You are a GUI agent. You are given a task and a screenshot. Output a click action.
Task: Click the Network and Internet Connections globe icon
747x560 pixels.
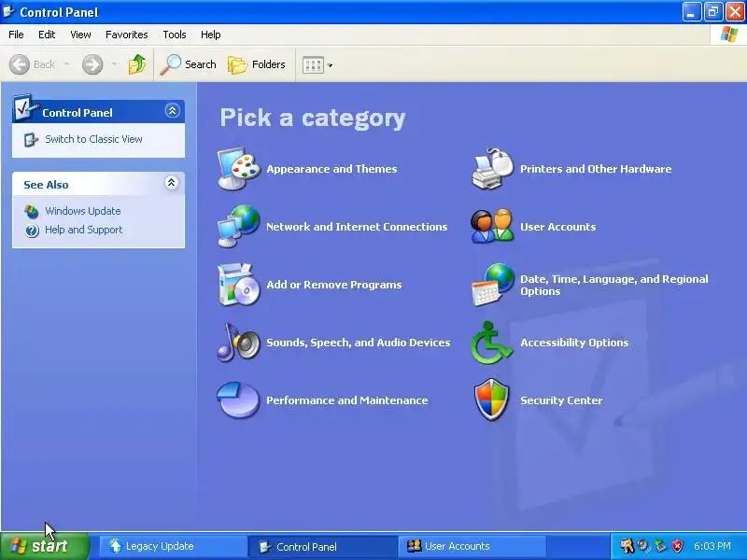tap(239, 227)
